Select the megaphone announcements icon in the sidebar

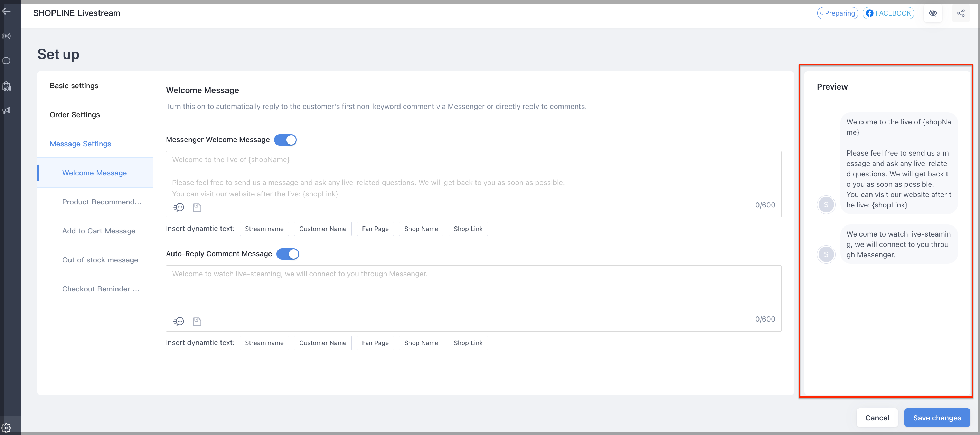(7, 110)
